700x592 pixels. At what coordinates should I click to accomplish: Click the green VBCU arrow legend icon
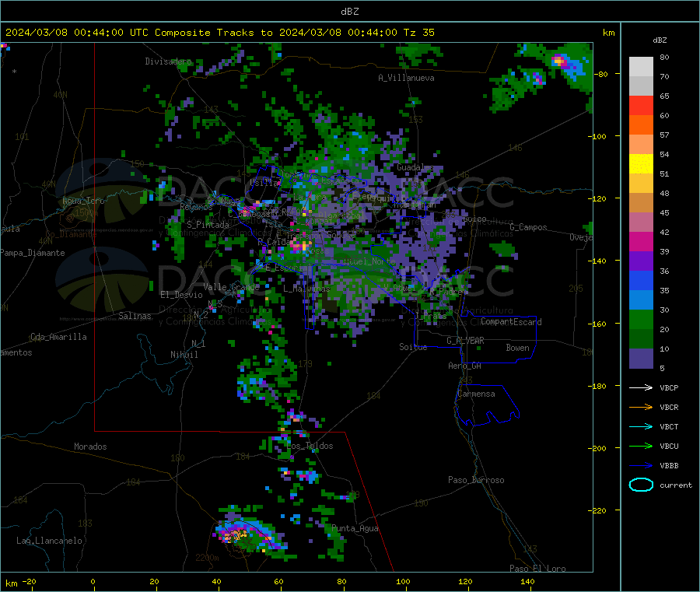pos(641,446)
